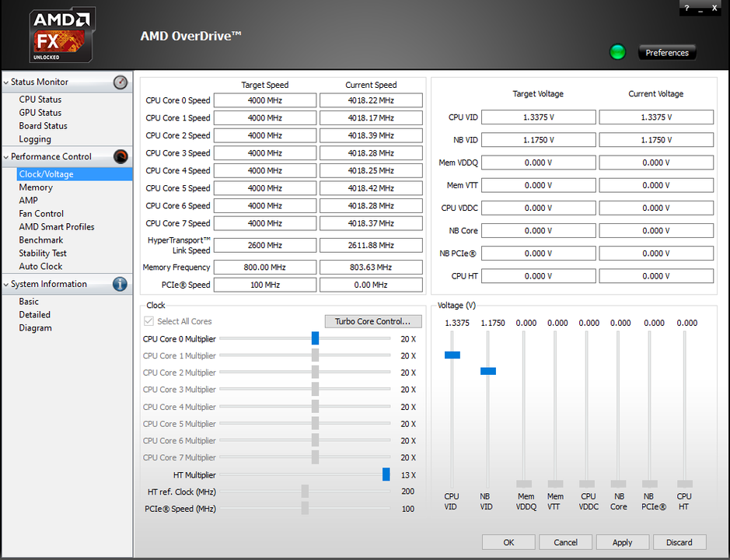Click the System Information info icon
730x560 pixels.
pyautogui.click(x=120, y=284)
